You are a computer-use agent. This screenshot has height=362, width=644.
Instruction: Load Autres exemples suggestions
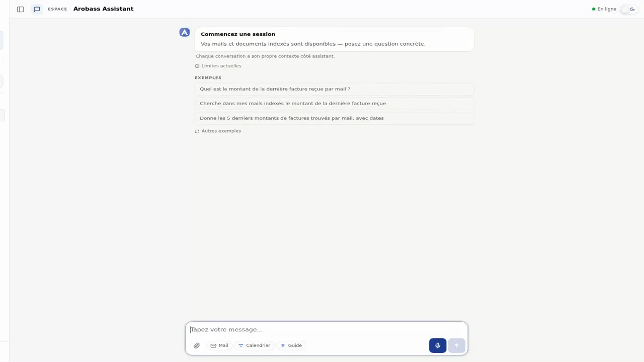[218, 131]
